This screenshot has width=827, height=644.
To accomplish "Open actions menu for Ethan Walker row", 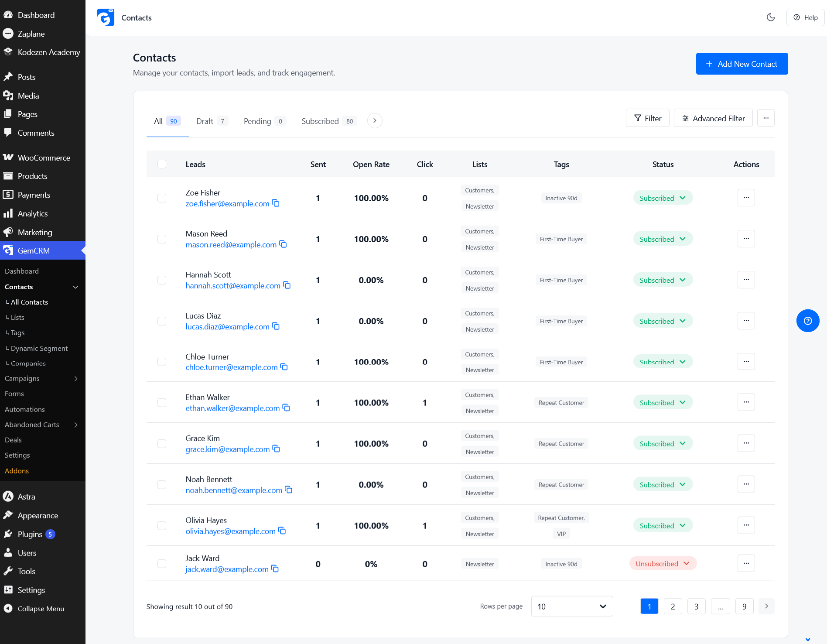I will pos(746,402).
